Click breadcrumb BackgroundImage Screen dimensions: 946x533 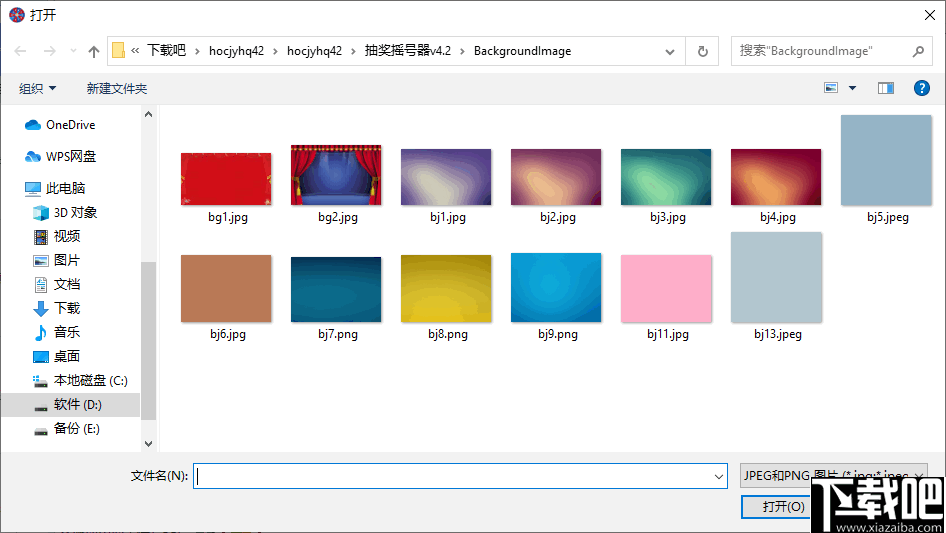(522, 51)
